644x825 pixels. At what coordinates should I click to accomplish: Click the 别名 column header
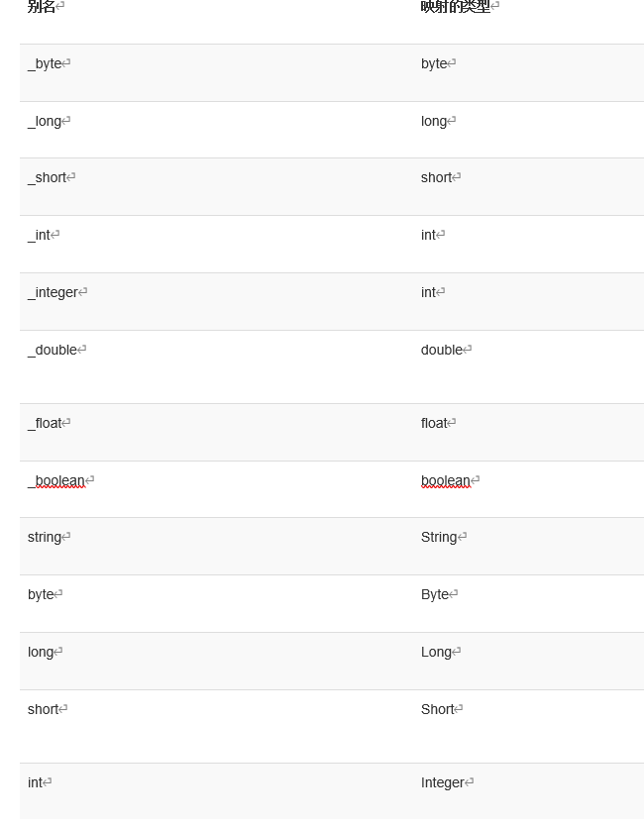[x=42, y=6]
